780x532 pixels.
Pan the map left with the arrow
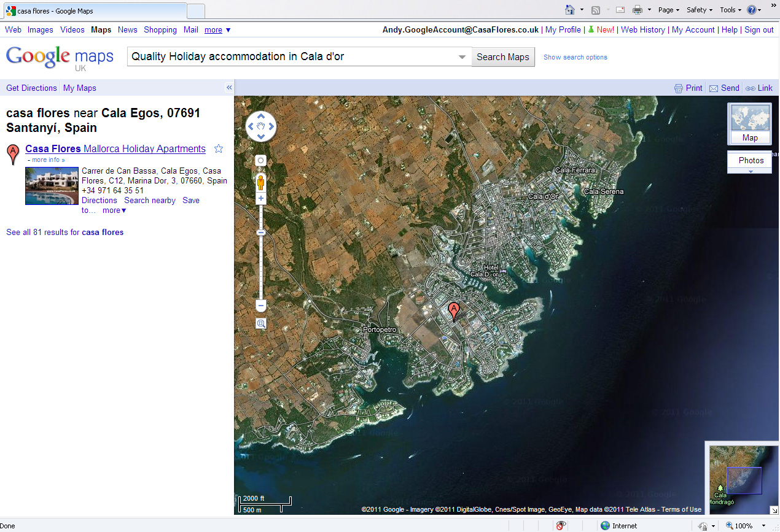(251, 126)
